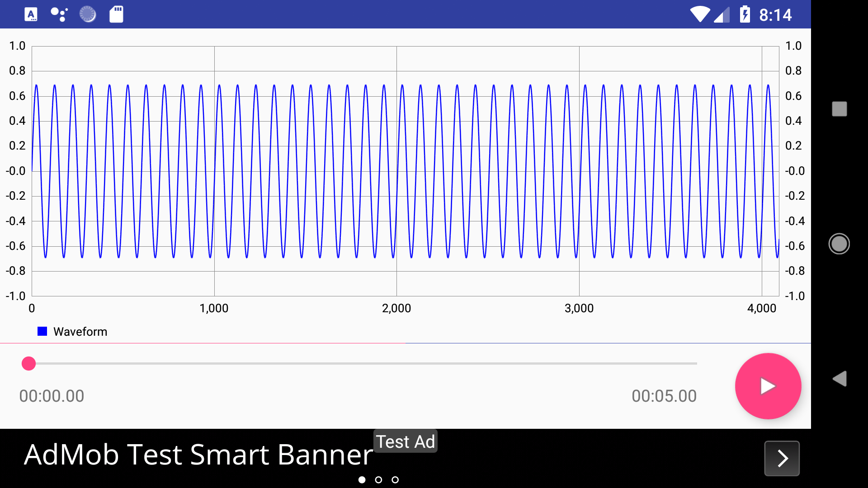Click the pink seek slider thumb
This screenshot has height=488, width=868.
(28, 363)
